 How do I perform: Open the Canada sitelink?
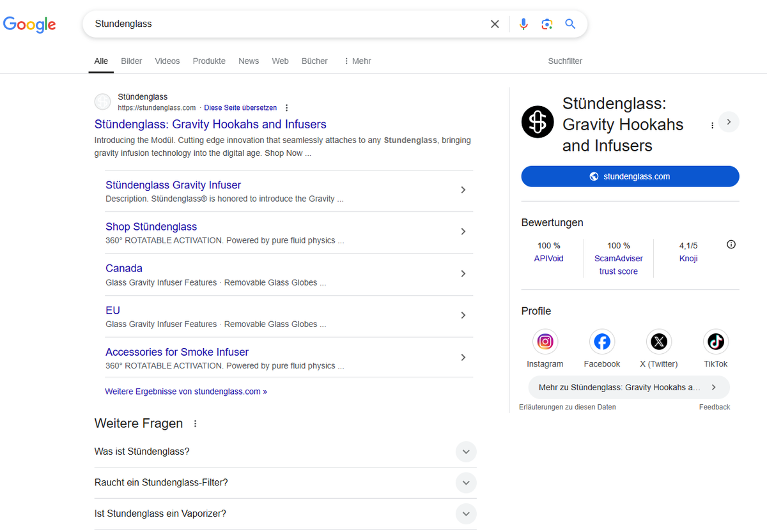coord(124,268)
